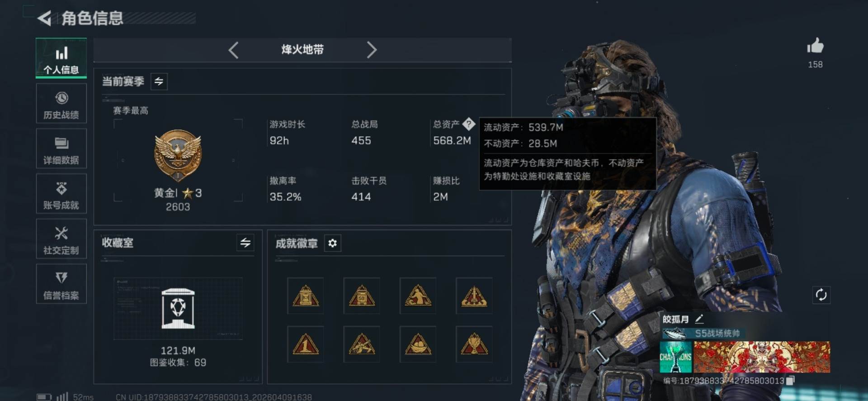The height and width of the screenshot is (401, 868).
Task: Switch to the next mode with the right chevron
Action: point(372,50)
